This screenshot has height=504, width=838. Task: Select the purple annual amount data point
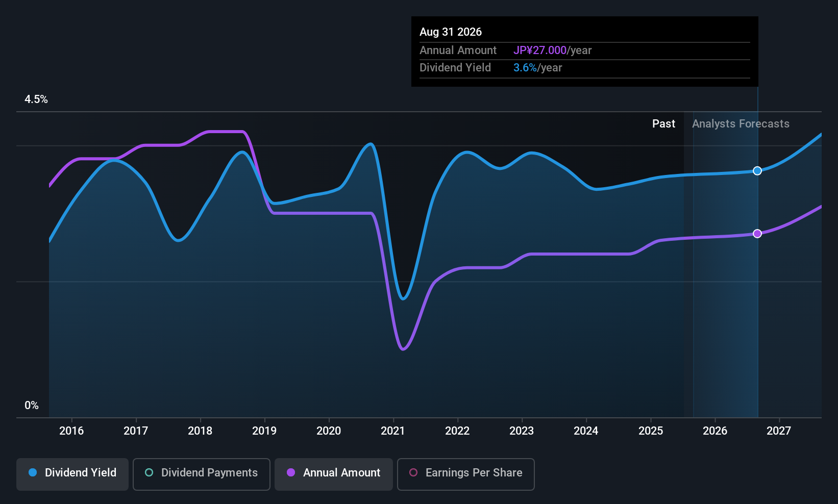click(757, 234)
